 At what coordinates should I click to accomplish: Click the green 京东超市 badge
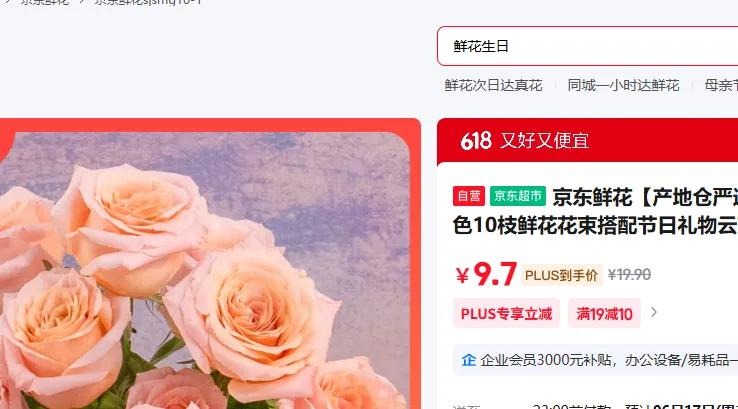coord(518,196)
